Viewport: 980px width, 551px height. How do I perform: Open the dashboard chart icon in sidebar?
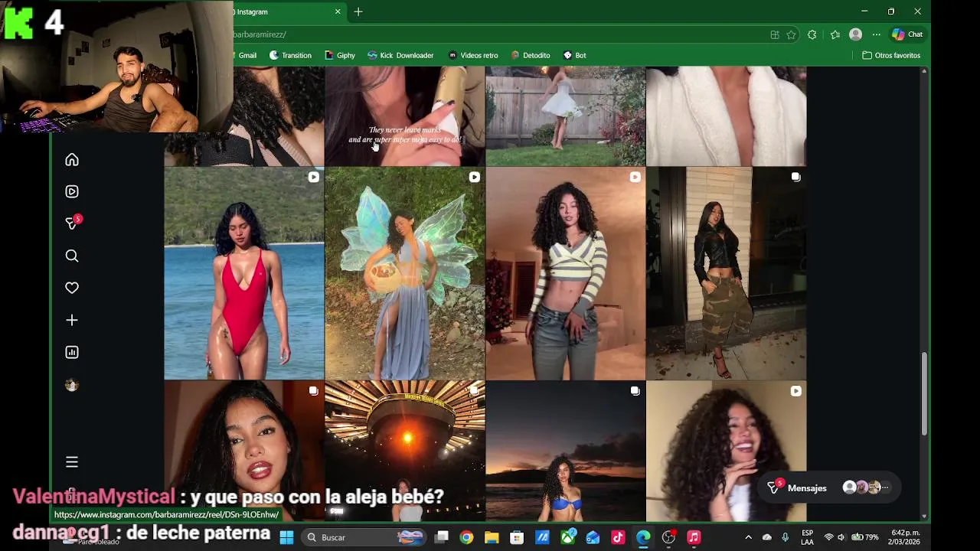pos(72,353)
